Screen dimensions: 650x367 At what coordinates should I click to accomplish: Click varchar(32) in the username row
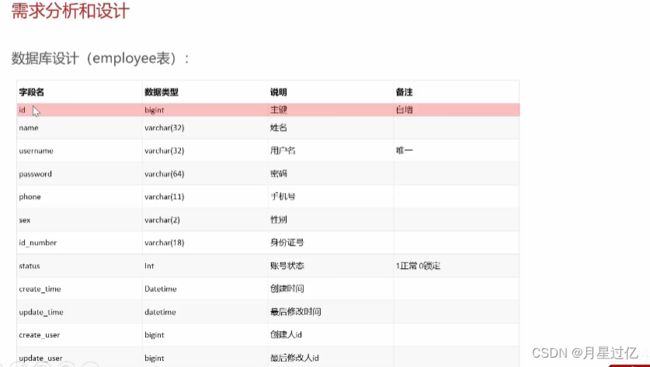coord(164,151)
